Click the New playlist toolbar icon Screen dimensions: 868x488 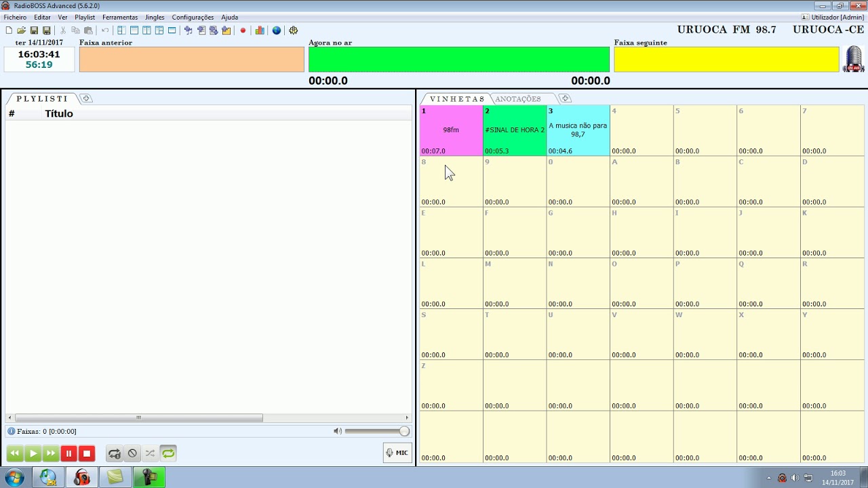click(9, 30)
